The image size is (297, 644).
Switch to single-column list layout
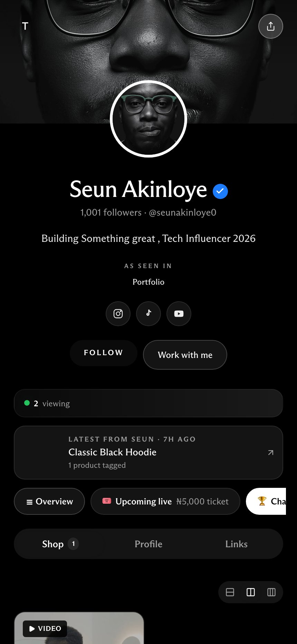[x=230, y=592]
